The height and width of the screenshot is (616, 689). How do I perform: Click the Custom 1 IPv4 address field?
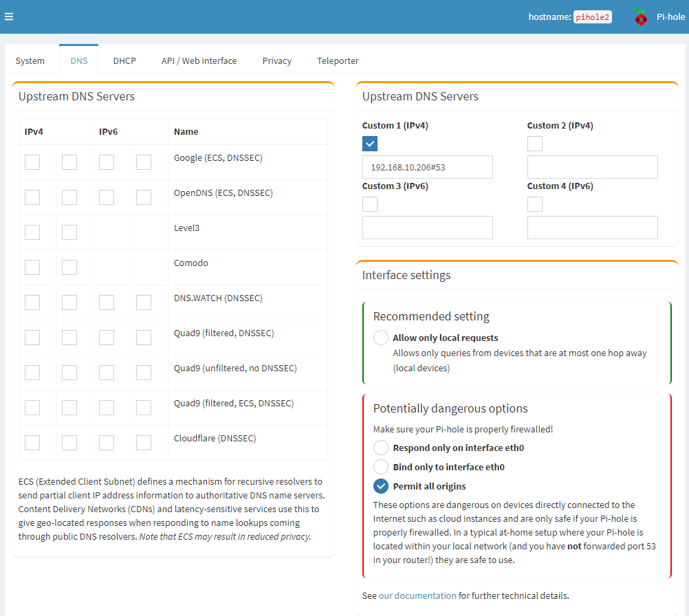[x=427, y=167]
